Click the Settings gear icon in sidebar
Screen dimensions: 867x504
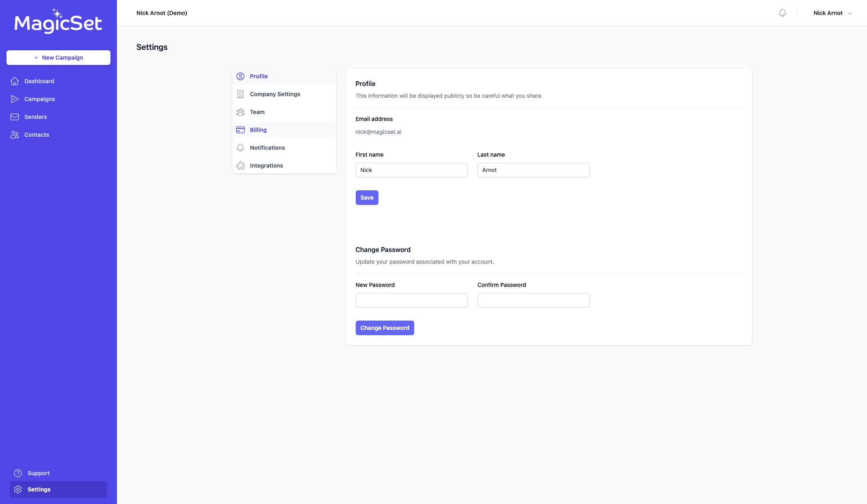(x=18, y=489)
